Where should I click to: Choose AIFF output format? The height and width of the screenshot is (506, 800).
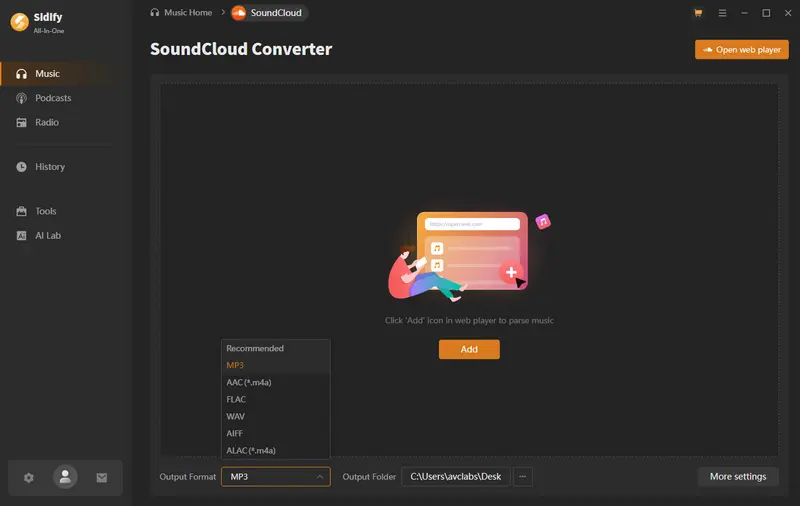point(276,434)
